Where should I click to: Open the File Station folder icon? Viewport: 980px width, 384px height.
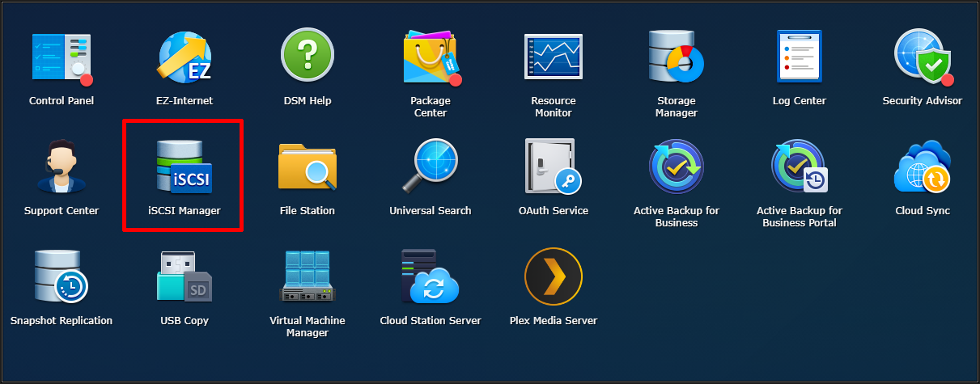coord(308,166)
